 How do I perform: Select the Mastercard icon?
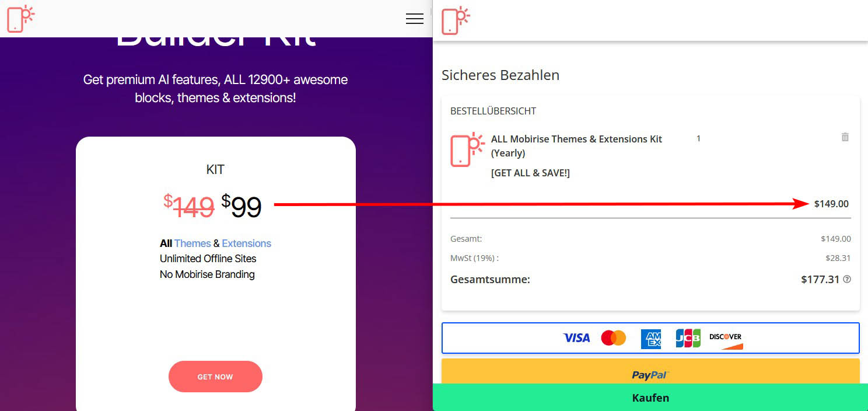pos(613,337)
